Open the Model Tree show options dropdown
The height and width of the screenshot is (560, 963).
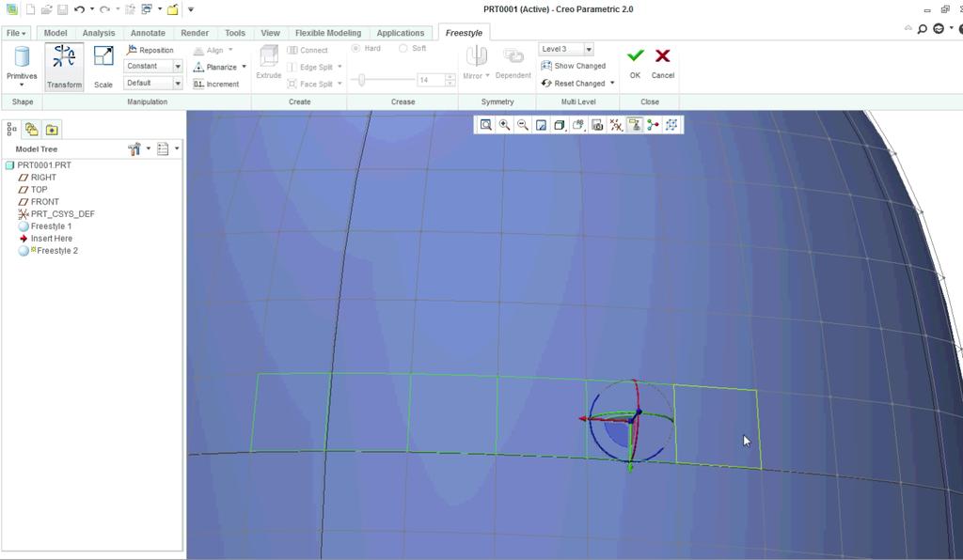coord(167,148)
